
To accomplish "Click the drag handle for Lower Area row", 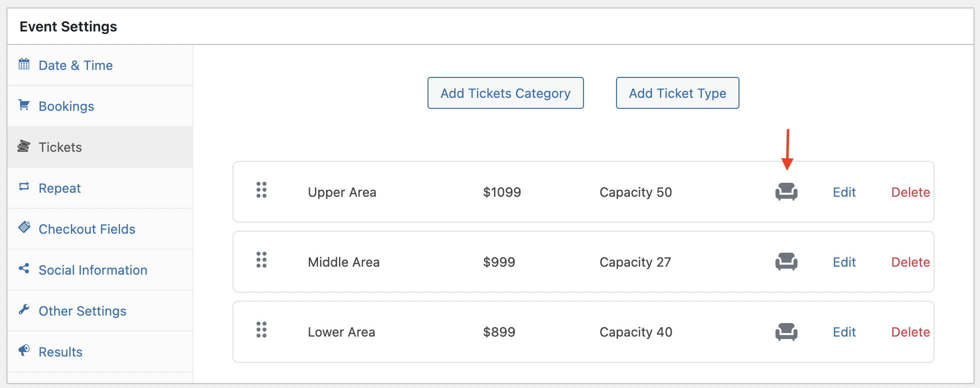I will (x=261, y=330).
